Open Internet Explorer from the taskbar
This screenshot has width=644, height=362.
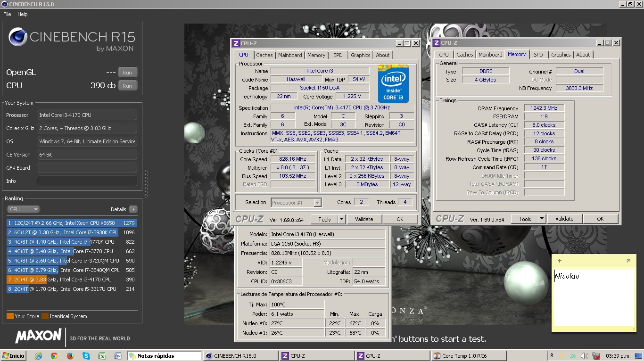pyautogui.click(x=38, y=356)
